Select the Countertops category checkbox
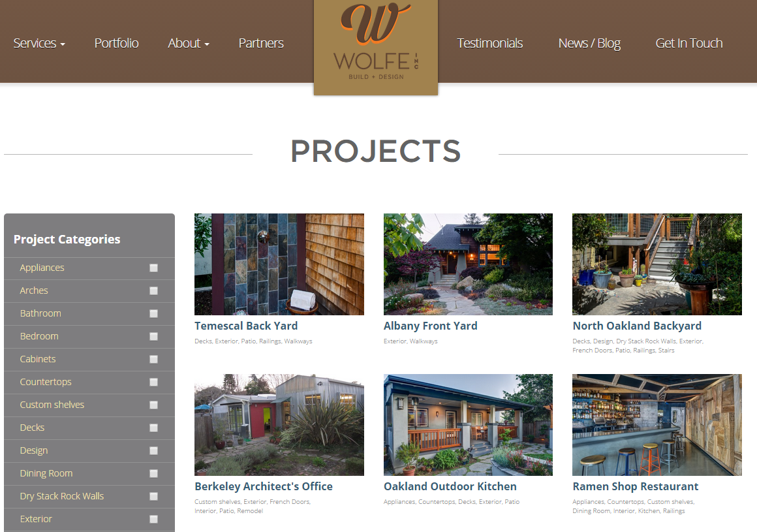The image size is (757, 532). (x=153, y=383)
